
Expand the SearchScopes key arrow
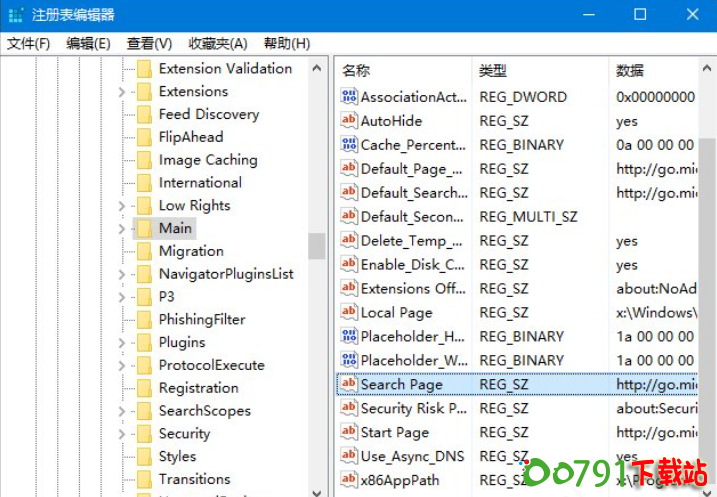point(122,411)
